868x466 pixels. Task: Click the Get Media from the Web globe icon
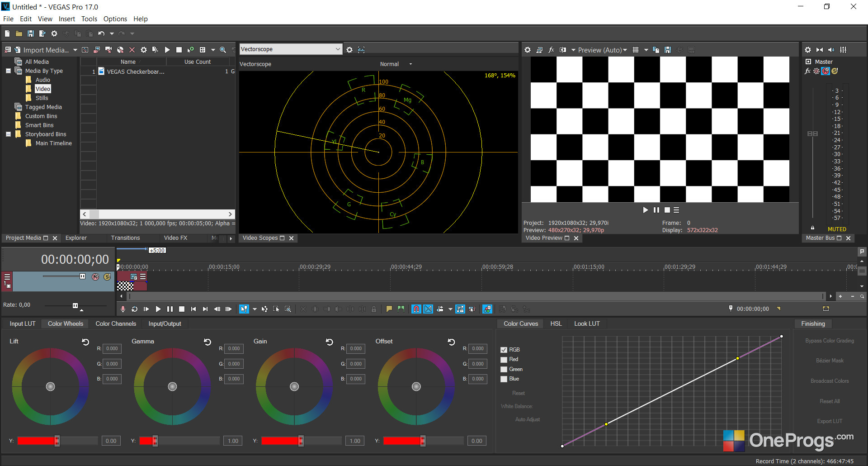tap(120, 50)
